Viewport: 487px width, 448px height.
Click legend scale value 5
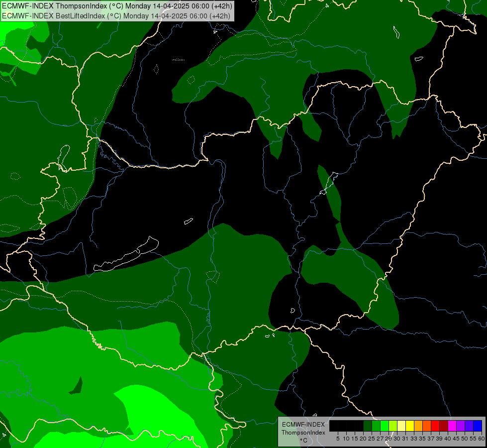[x=338, y=439]
